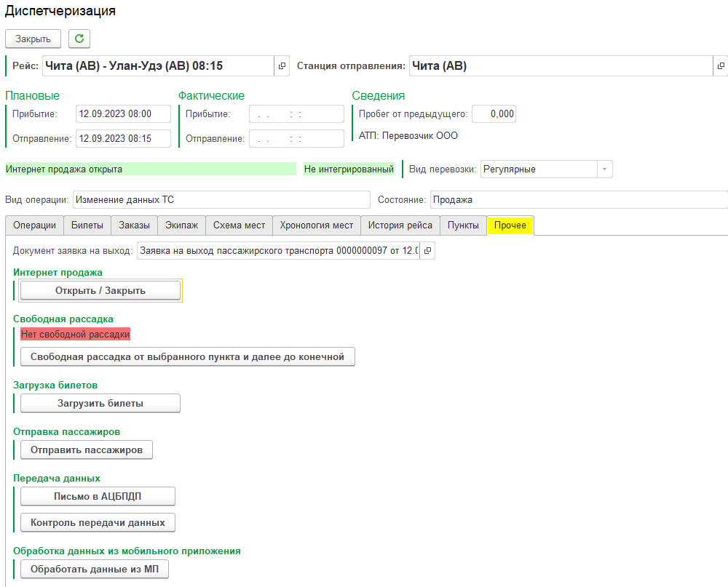Viewport: 728px width, 587px height.
Task: Click the actual Отправление date field
Action: point(296,139)
